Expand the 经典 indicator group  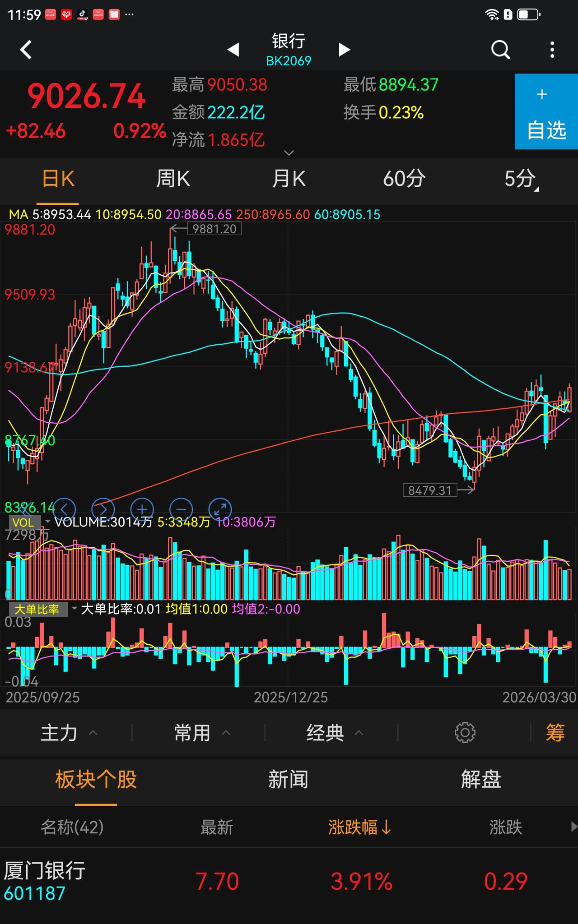pos(335,733)
